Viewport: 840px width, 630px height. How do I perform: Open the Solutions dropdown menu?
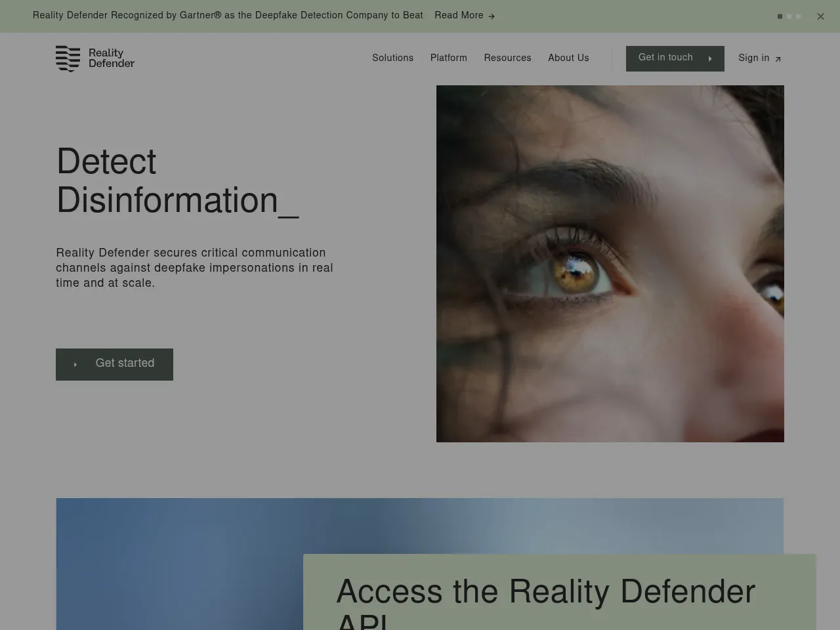tap(392, 58)
